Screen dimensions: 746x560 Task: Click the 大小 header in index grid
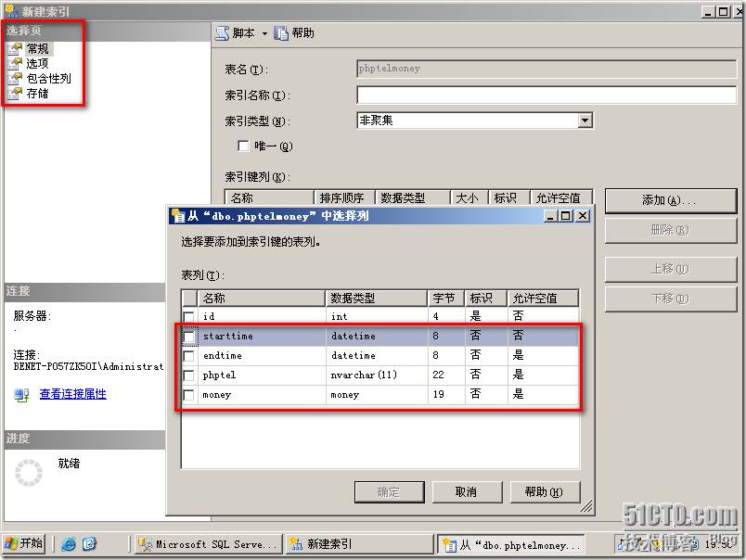click(x=469, y=197)
